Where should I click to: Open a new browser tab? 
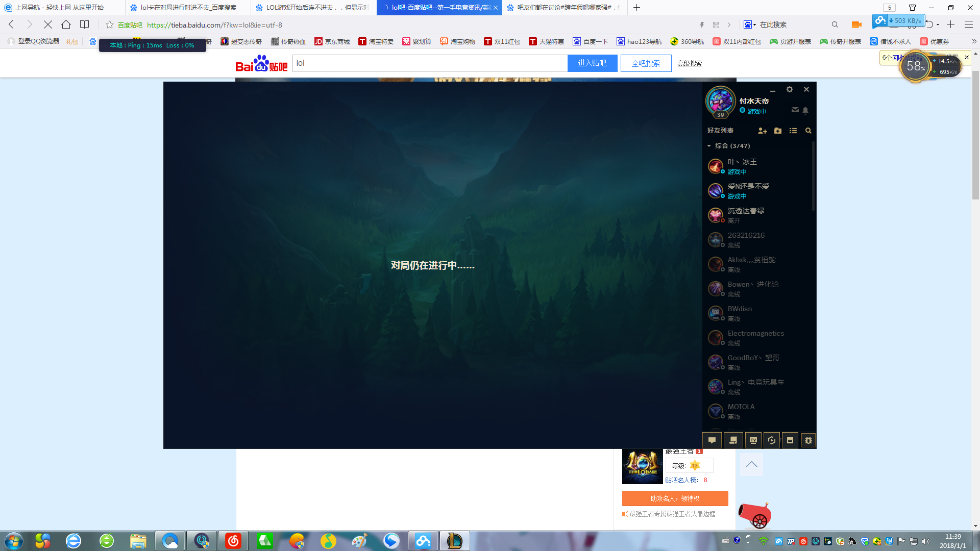coord(636,8)
